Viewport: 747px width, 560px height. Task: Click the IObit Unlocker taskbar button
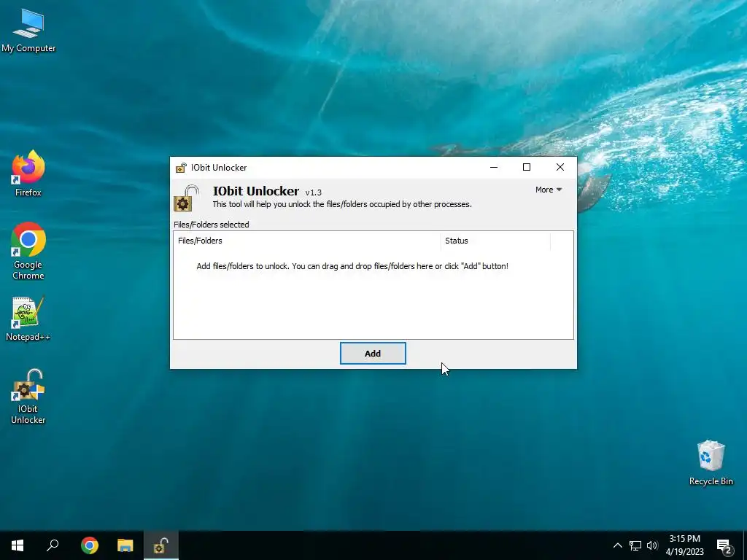[x=161, y=545]
